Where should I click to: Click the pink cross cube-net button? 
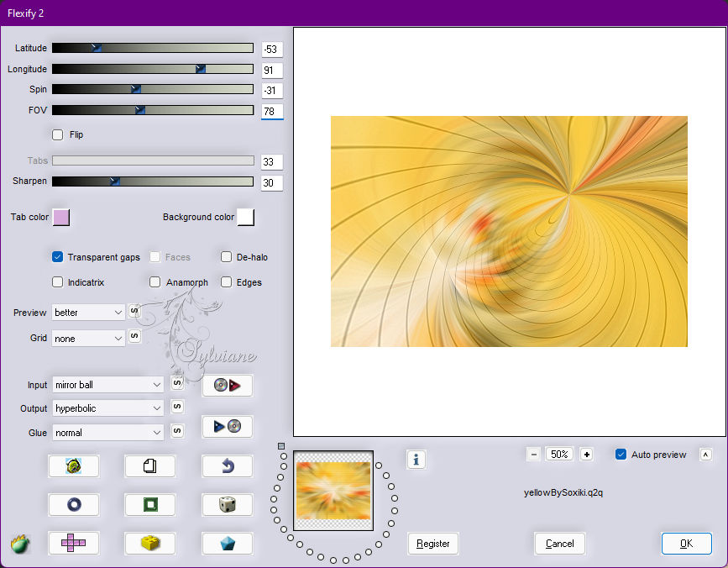(73, 543)
